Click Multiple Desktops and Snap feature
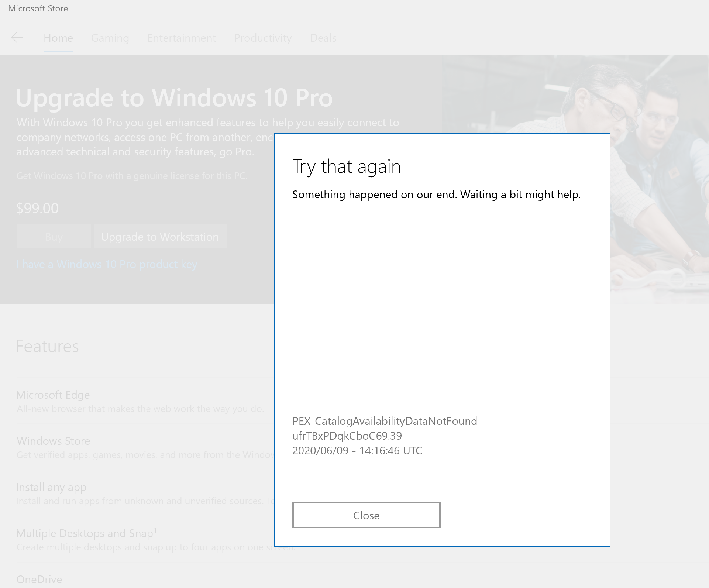 point(85,533)
